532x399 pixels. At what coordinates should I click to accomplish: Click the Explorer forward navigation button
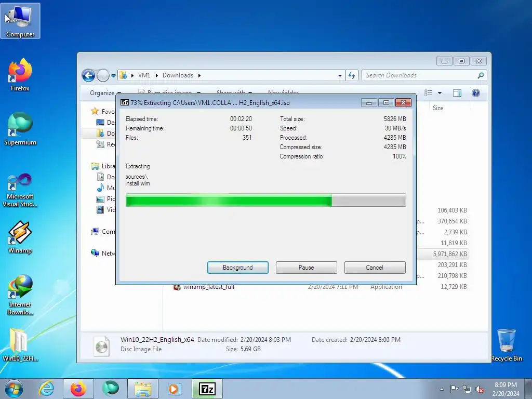[x=103, y=75]
